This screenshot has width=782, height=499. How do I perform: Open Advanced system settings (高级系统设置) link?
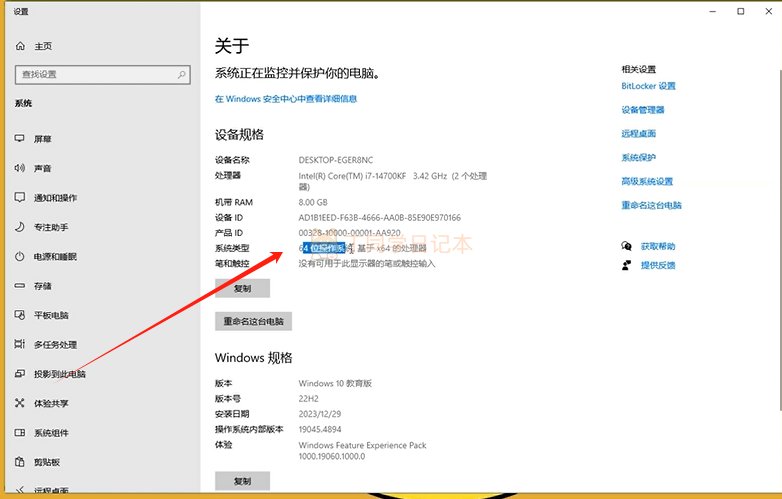[647, 182]
